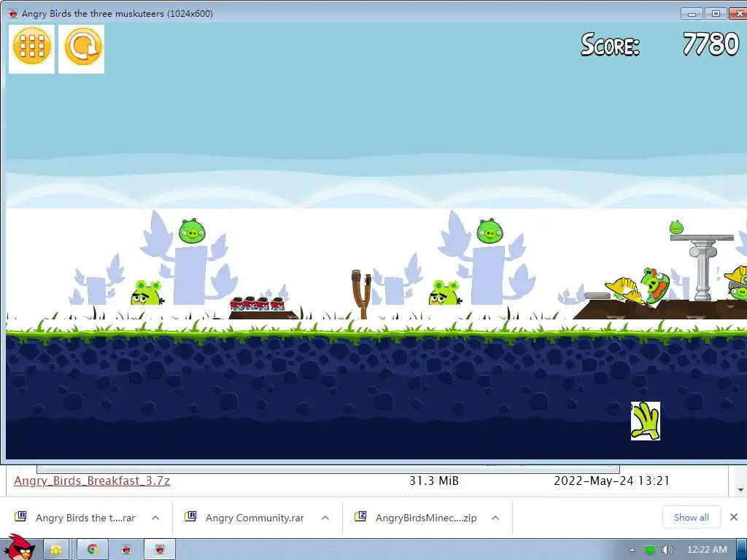Click the score value 7780
The width and height of the screenshot is (747, 560).
tap(711, 44)
